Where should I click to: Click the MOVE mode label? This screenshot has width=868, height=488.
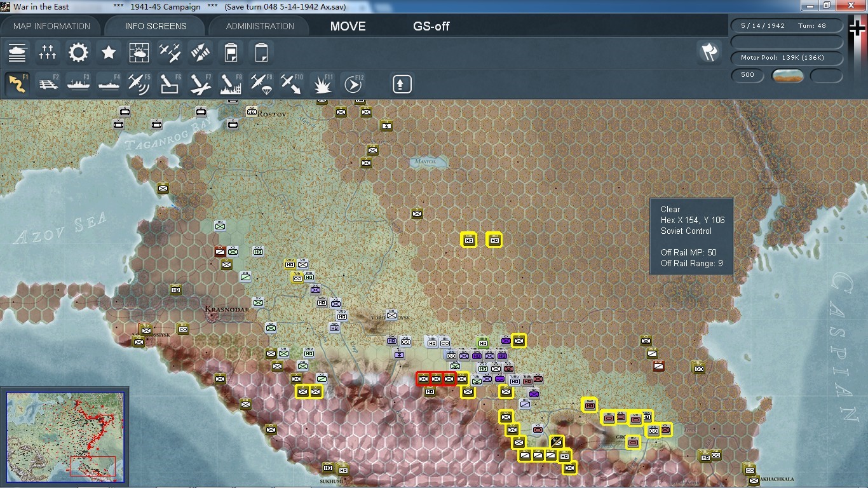pos(348,27)
